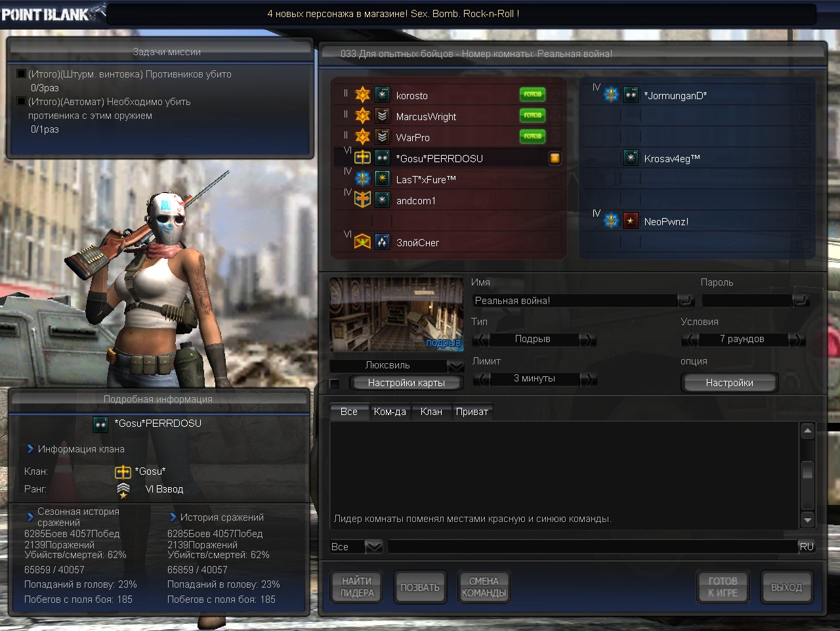Viewport: 840px width, 631px height.
Task: Decrease the 3 минуты time limit
Action: 481,379
